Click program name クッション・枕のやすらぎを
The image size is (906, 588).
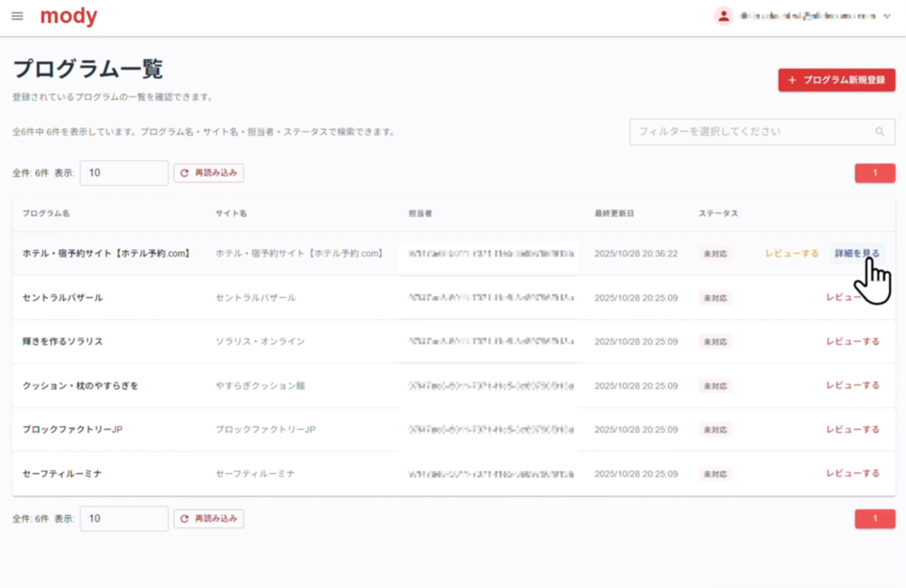81,386
